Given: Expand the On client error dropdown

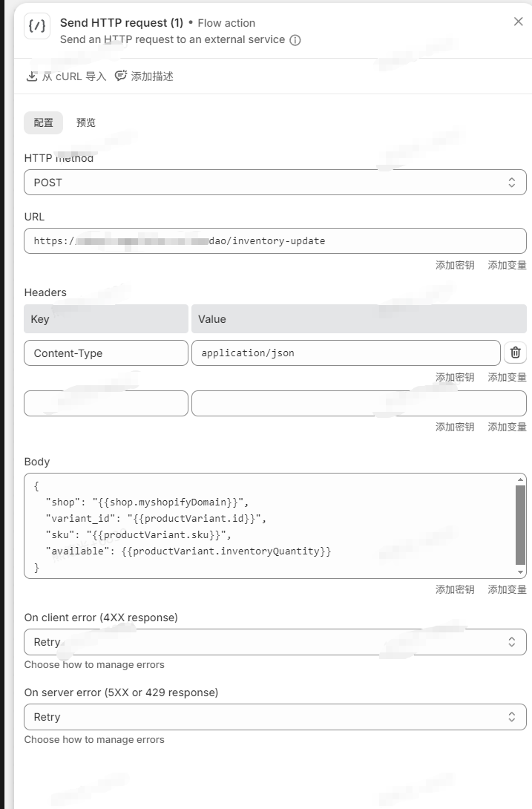Looking at the screenshot, I should point(275,642).
